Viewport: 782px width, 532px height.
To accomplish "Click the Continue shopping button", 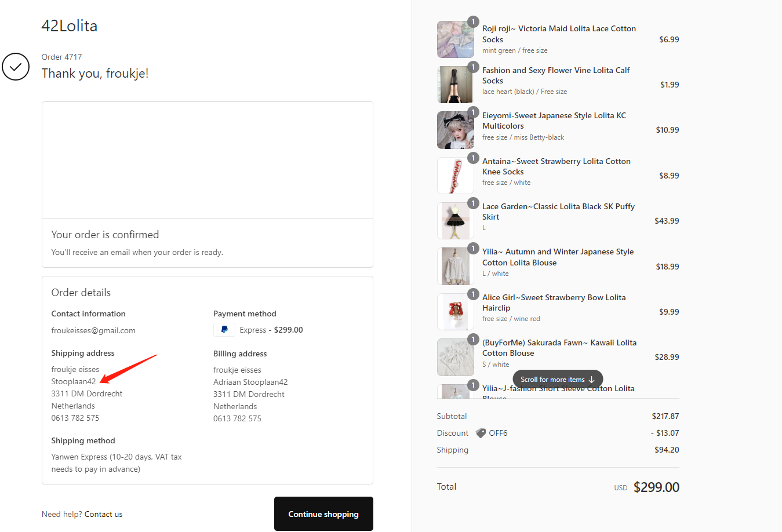I will (323, 513).
